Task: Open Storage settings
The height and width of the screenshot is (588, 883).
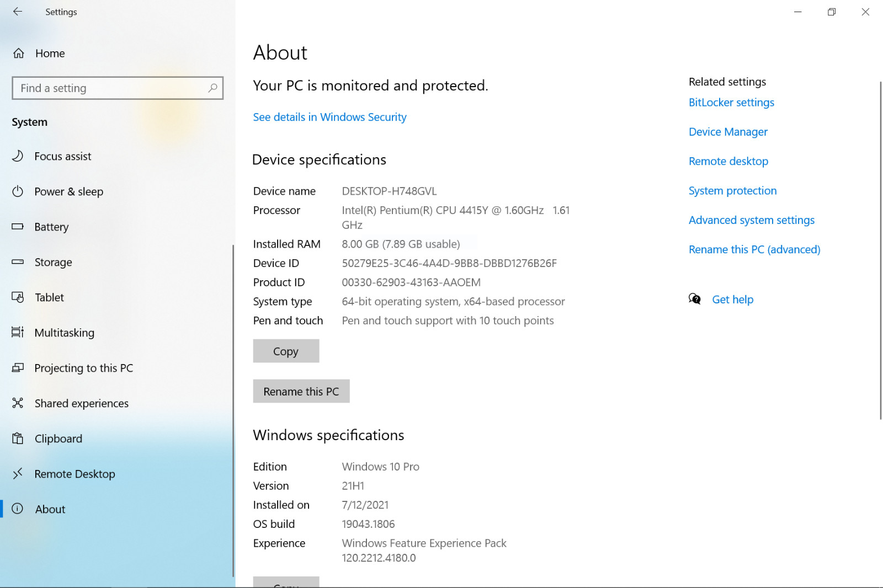Action: coord(117,262)
